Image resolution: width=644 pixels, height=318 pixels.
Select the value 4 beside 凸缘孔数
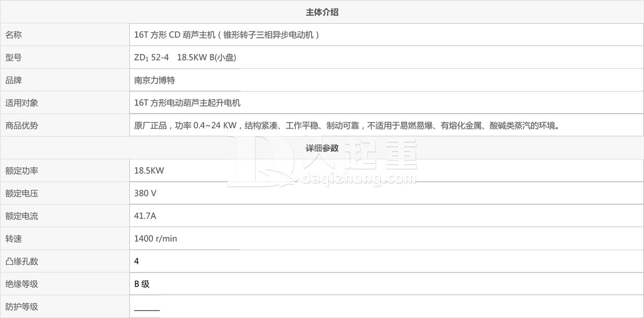pyautogui.click(x=137, y=261)
